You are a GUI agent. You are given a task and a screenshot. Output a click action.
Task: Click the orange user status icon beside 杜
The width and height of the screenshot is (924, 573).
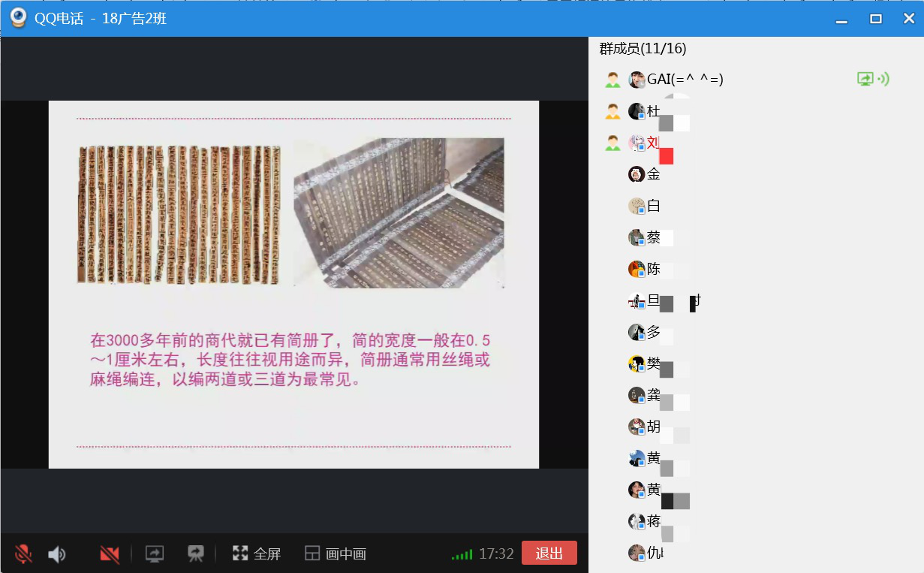click(x=612, y=111)
